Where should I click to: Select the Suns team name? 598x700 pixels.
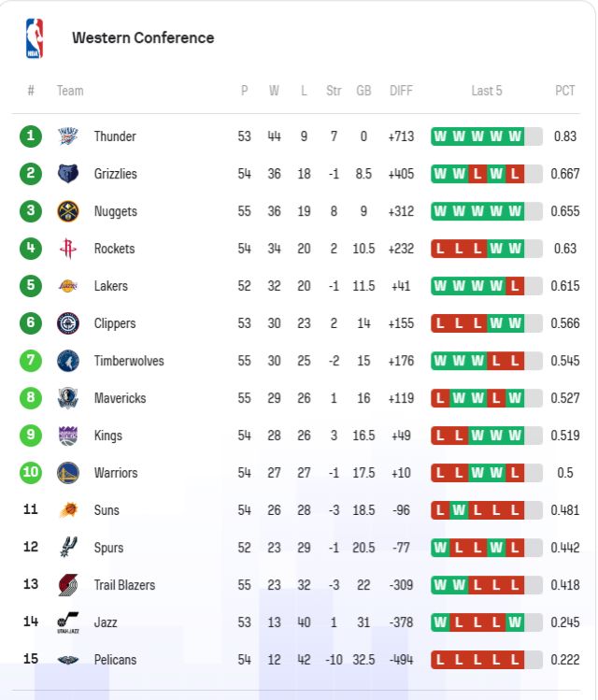click(107, 510)
